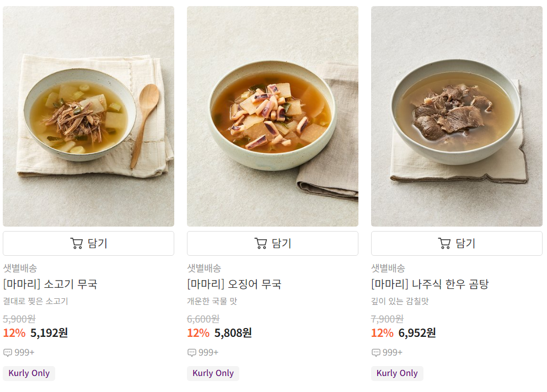The image size is (547, 392).
Task: Click the 999+ review bubble icon under 오징어 무국
Action: [x=191, y=352]
